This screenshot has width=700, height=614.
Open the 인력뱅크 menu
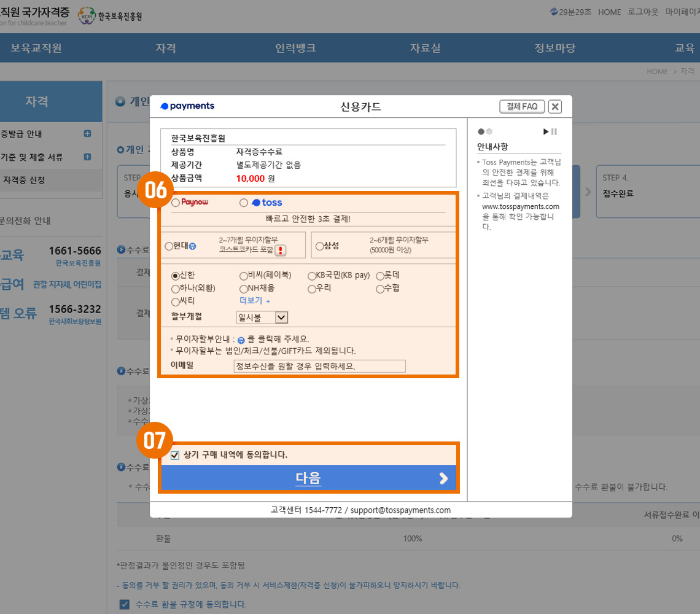coord(295,49)
